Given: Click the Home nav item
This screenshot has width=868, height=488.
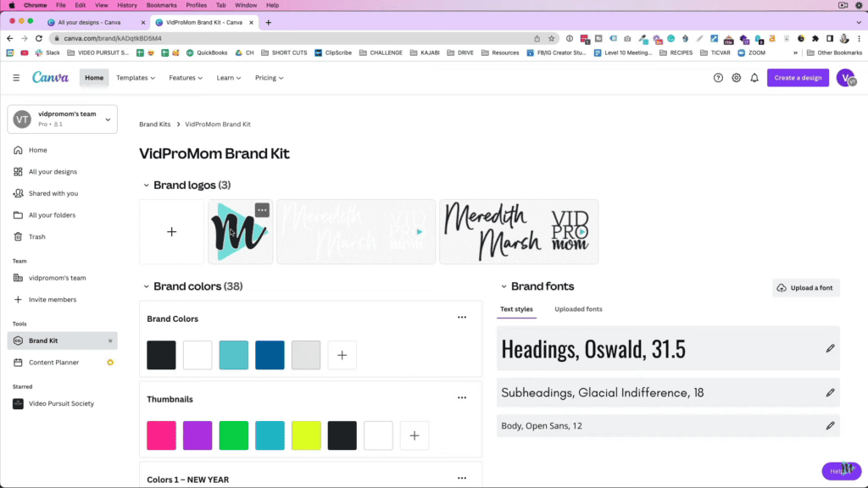Looking at the screenshot, I should pos(94,78).
